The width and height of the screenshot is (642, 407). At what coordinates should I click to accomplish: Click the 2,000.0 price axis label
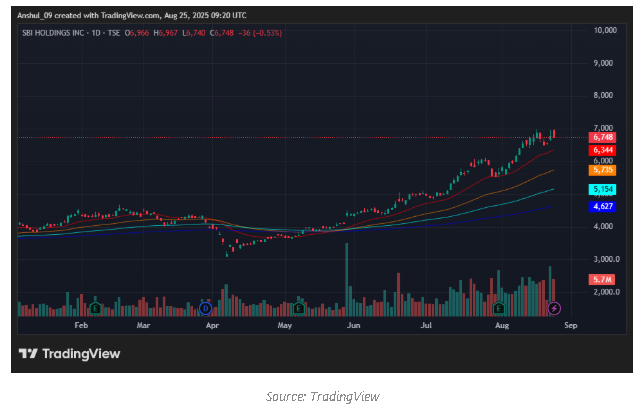tap(606, 292)
